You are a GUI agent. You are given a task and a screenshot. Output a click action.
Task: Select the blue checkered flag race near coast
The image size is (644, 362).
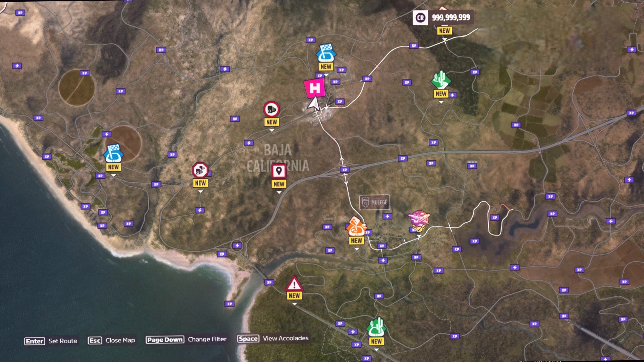pos(113,153)
